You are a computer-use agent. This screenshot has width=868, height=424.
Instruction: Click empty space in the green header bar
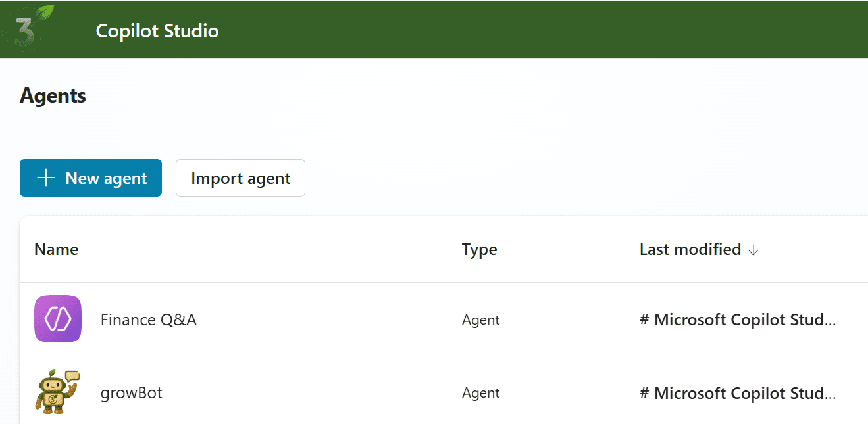(x=526, y=30)
